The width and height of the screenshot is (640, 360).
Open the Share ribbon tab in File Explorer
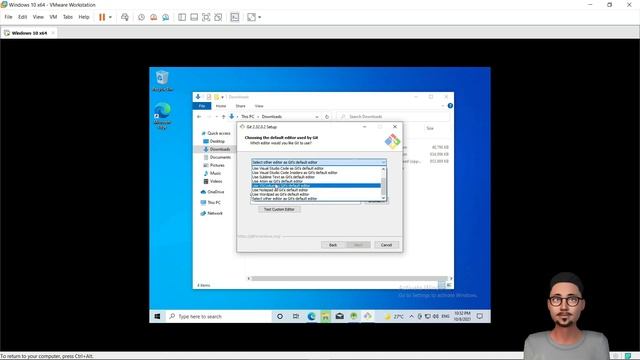click(240, 106)
